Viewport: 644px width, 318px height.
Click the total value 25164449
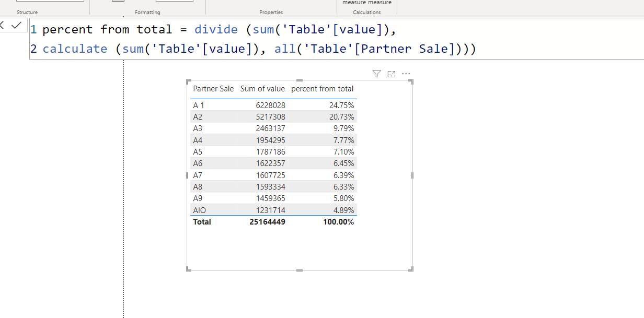click(268, 222)
